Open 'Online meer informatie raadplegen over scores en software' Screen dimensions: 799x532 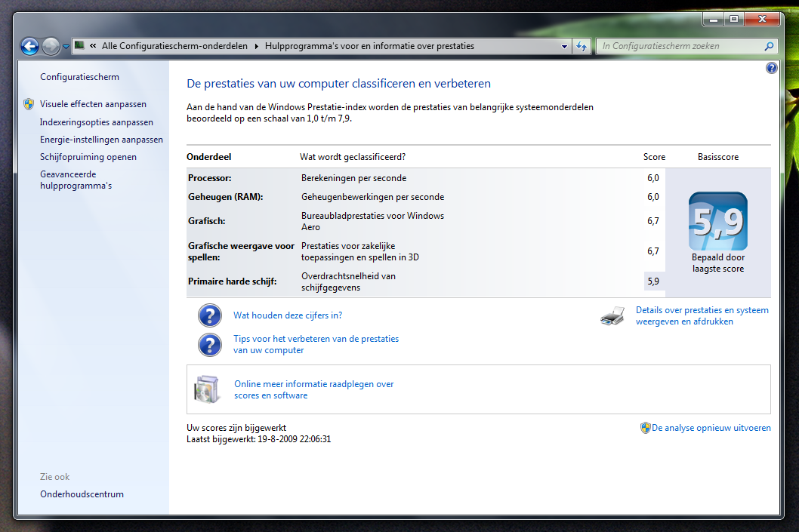pos(314,390)
